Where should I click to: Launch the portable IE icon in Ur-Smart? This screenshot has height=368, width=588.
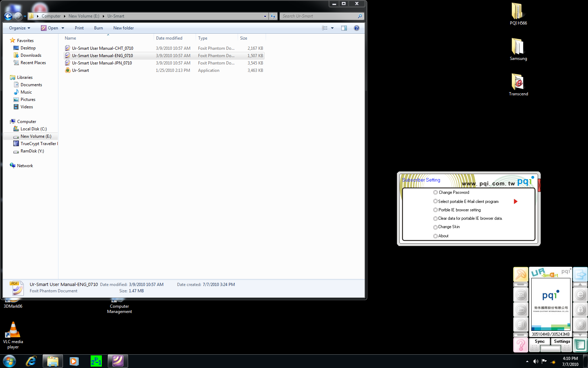coord(580,295)
